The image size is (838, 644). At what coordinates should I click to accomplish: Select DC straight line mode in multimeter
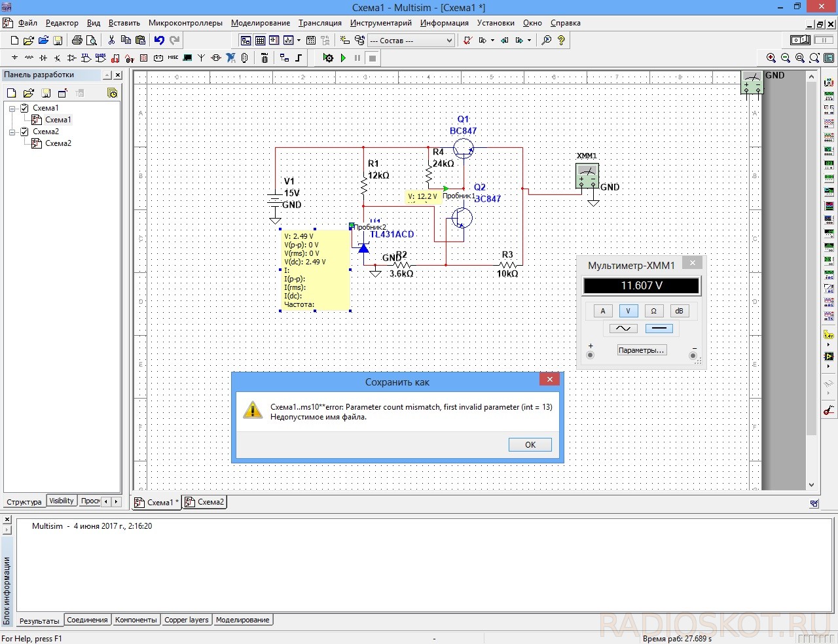pyautogui.click(x=659, y=329)
